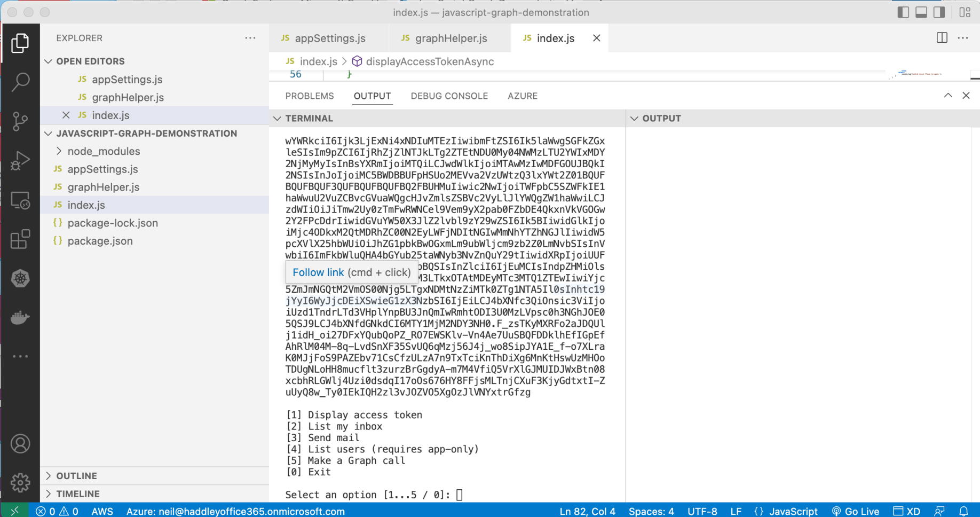980x517 pixels.
Task: Open the Search view
Action: pos(20,82)
